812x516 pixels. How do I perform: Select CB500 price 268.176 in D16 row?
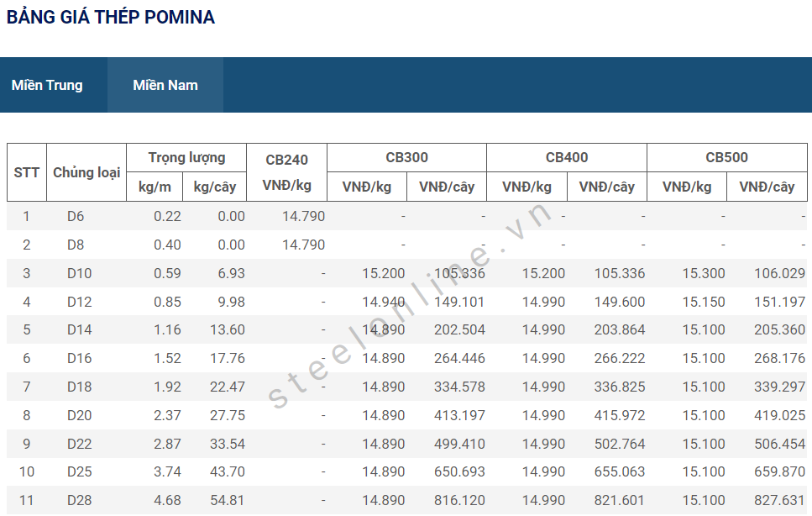[x=779, y=358]
